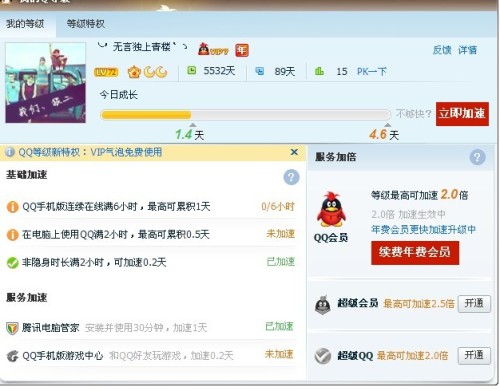Click the grey 超级会员 penguin icon
Image resolution: width=500 pixels, height=391 pixels.
323,305
